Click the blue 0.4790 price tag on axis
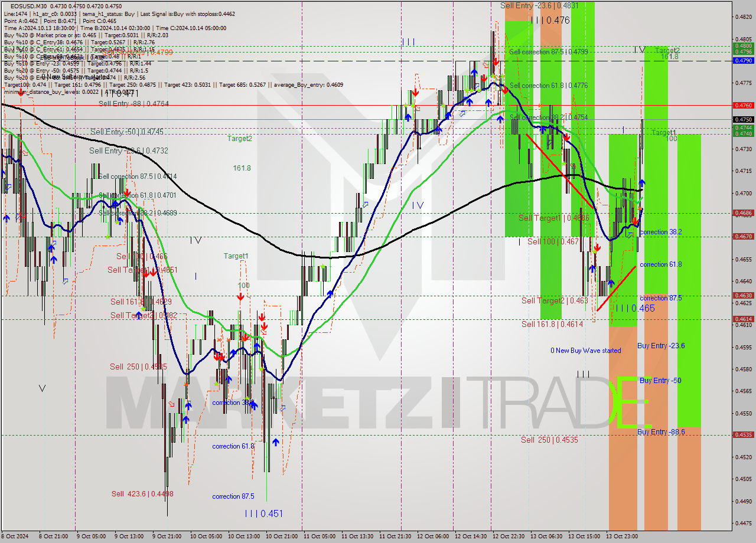Viewport: 756px width, 543px height. click(x=743, y=60)
